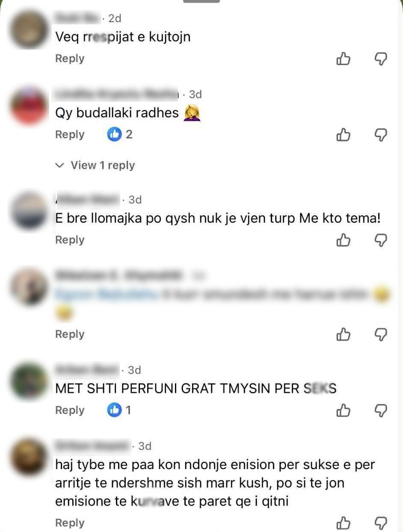Expand 'View 1 reply' thread
This screenshot has height=532, width=403.
[x=95, y=165]
